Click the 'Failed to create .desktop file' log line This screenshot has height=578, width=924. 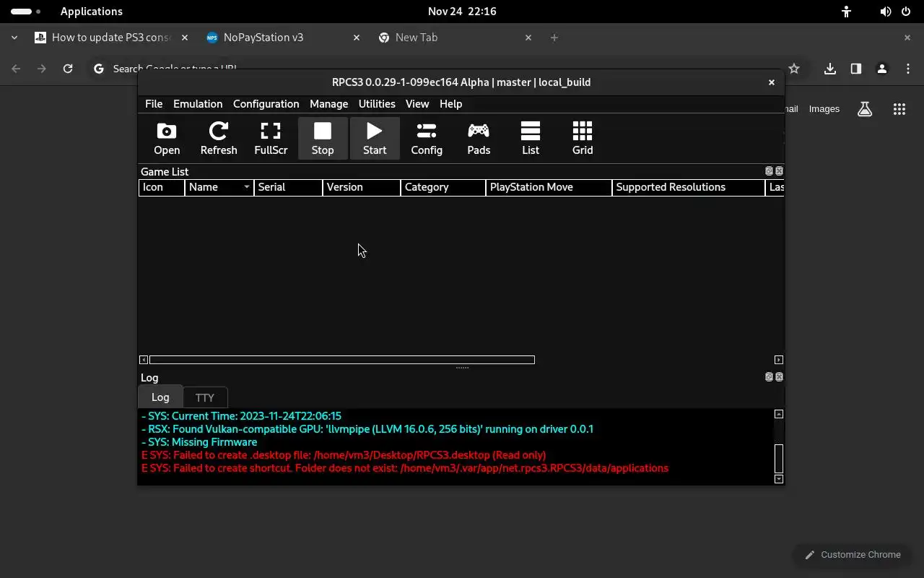click(x=344, y=455)
